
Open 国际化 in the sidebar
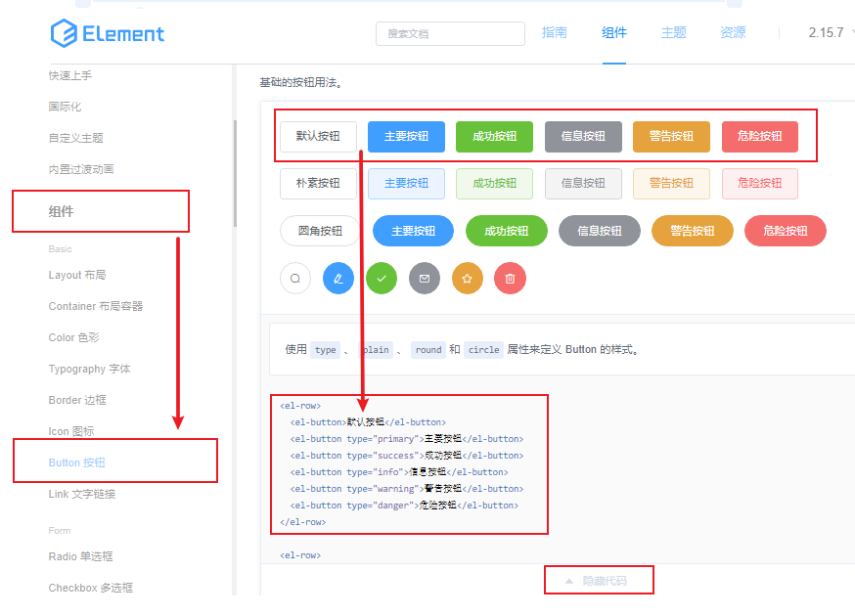tap(65, 107)
